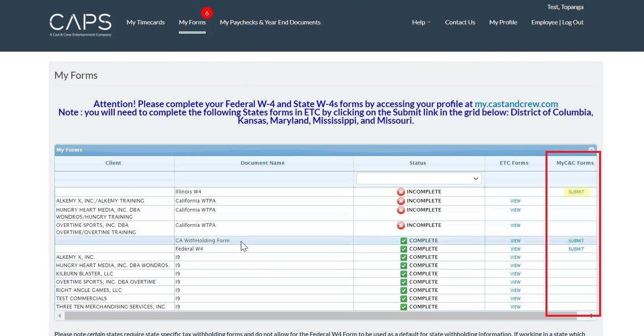View the CA WithHolding Form

tap(516, 241)
